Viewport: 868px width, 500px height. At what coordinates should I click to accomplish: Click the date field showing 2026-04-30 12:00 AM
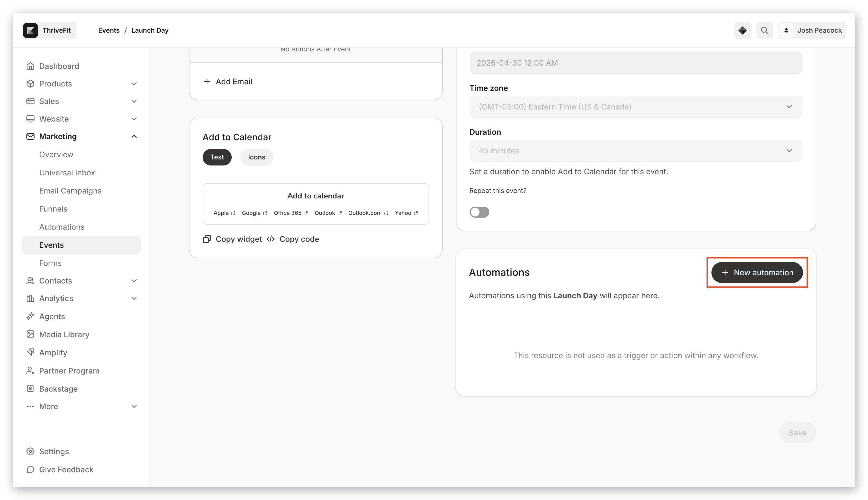[x=636, y=63]
